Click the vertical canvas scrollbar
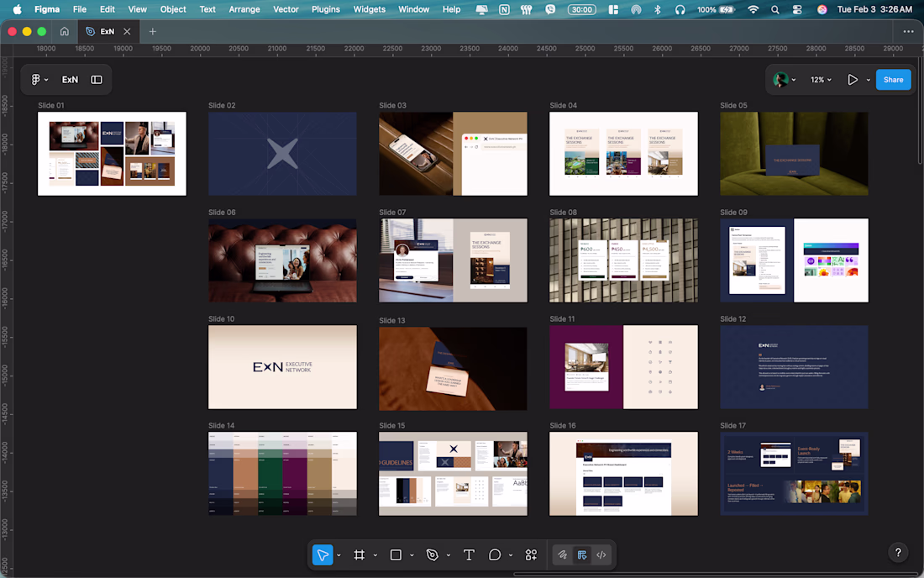The height and width of the screenshot is (578, 924). [x=921, y=112]
